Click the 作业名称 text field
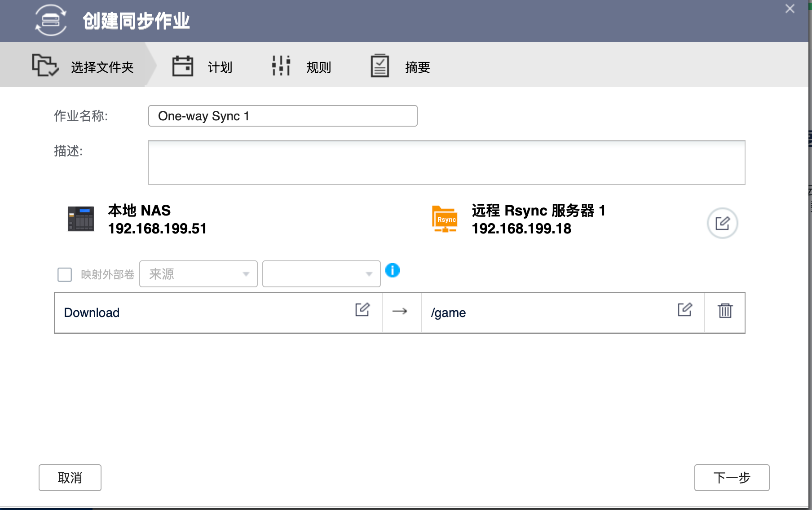The image size is (812, 510). 282,116
